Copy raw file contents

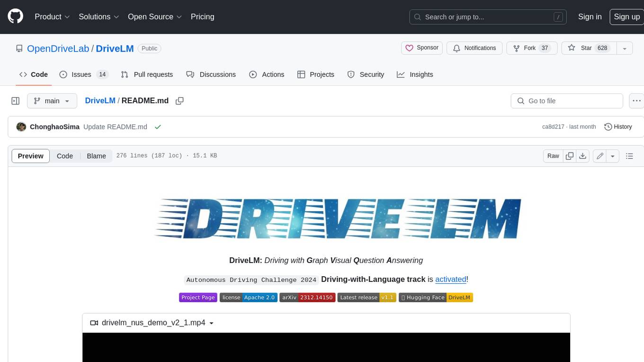pos(570,156)
